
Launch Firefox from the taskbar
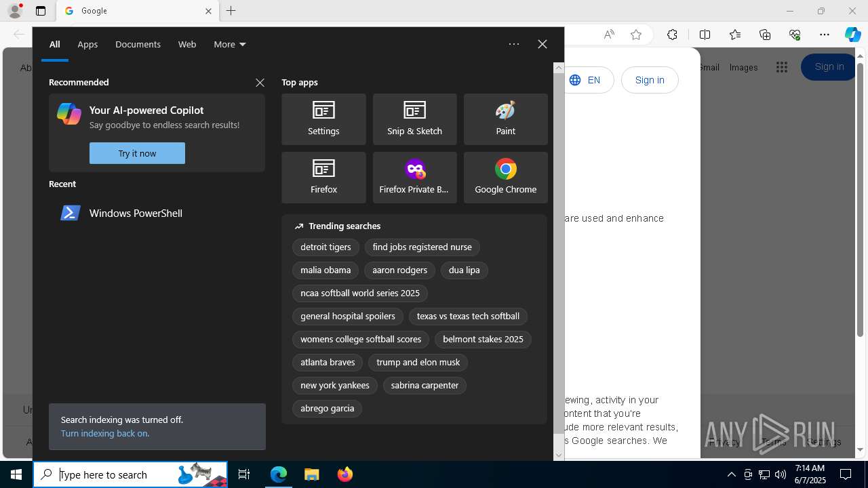click(344, 474)
